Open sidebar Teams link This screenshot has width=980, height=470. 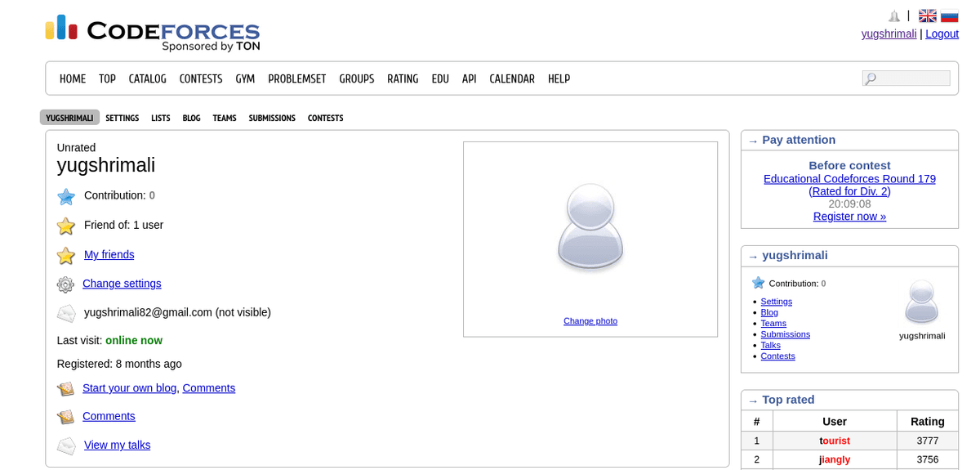pyautogui.click(x=773, y=323)
